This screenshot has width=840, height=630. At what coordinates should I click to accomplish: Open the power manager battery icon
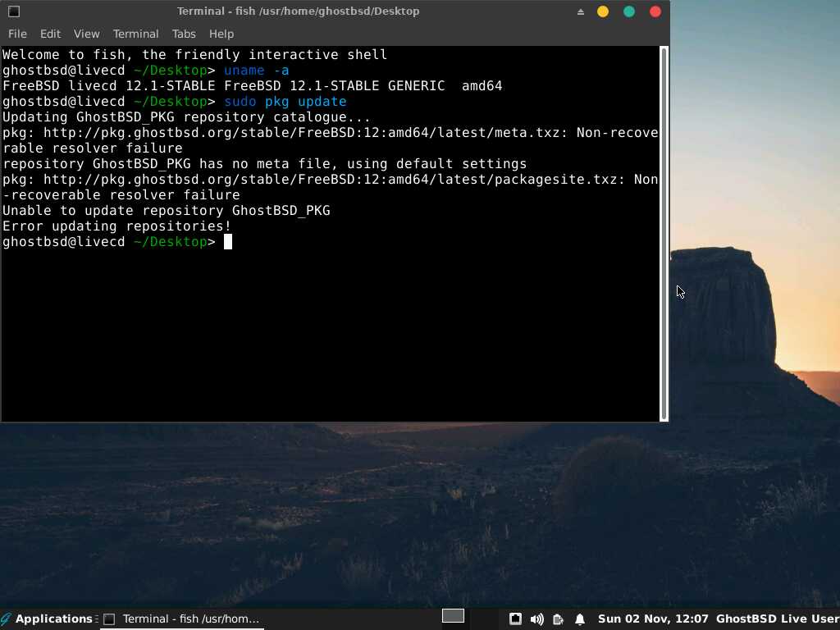tap(558, 619)
